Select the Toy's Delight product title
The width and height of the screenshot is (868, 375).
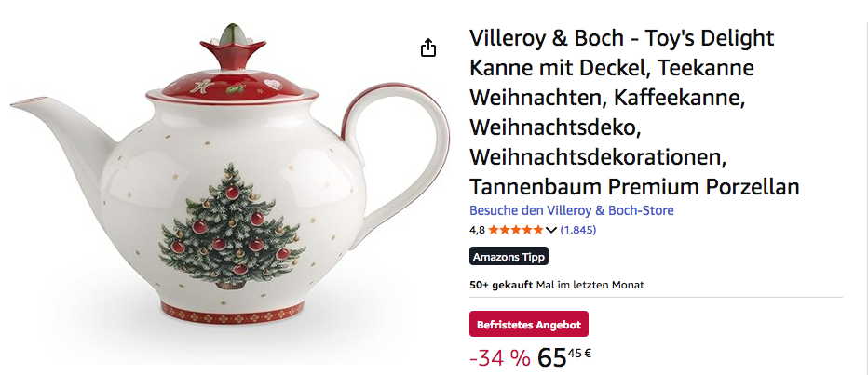point(634,113)
